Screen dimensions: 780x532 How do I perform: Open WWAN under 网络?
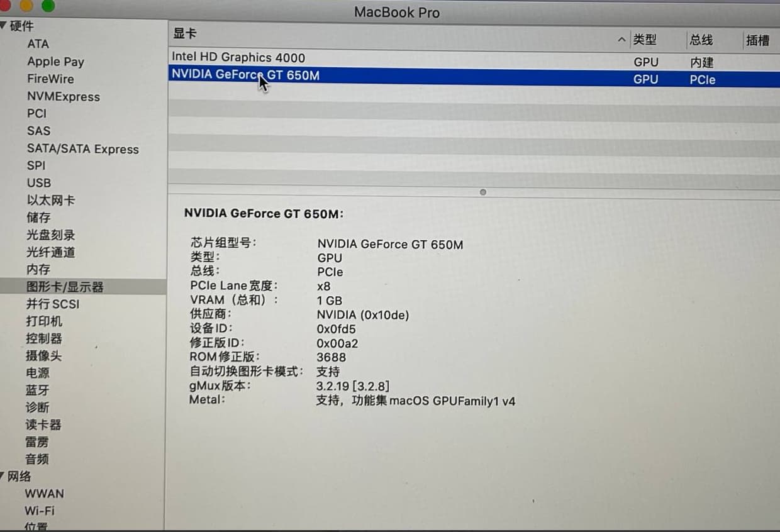[x=44, y=494]
